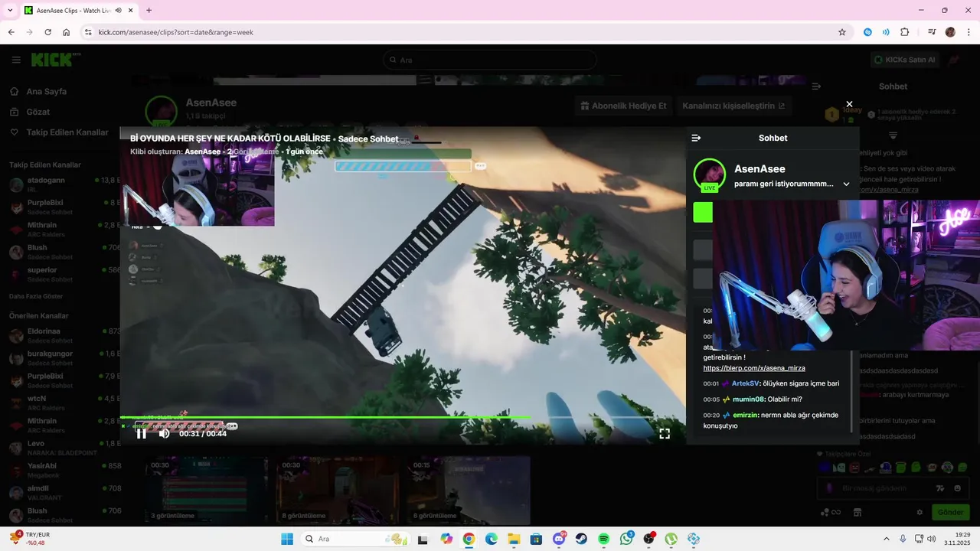This screenshot has width=980, height=551.
Task: Open Chrome extensions puzzle icon
Action: coord(904,32)
